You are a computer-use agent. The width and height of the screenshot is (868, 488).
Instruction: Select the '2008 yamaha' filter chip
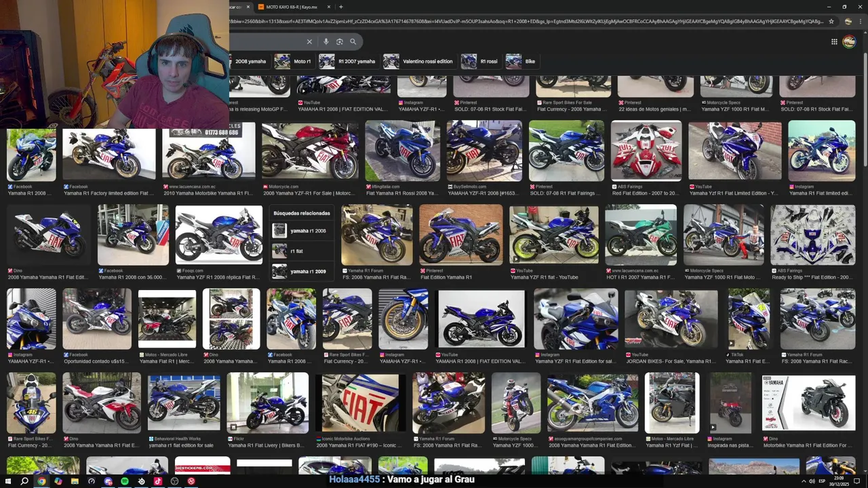249,61
